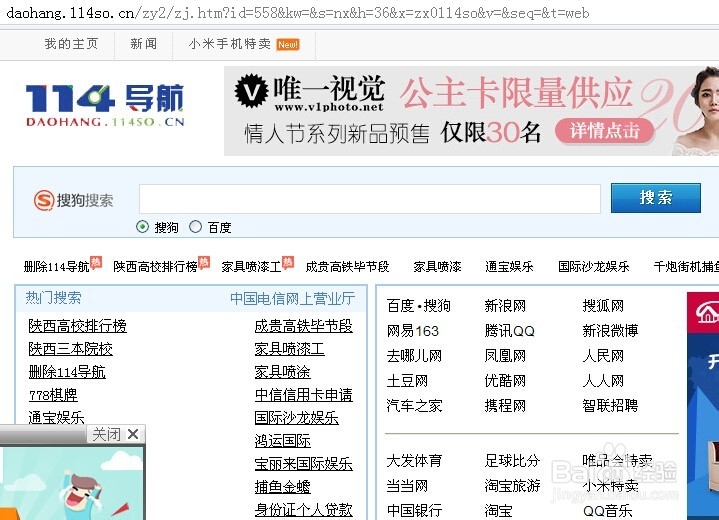Go to 大发体育 site link
The width and height of the screenshot is (719, 520).
coord(414,460)
